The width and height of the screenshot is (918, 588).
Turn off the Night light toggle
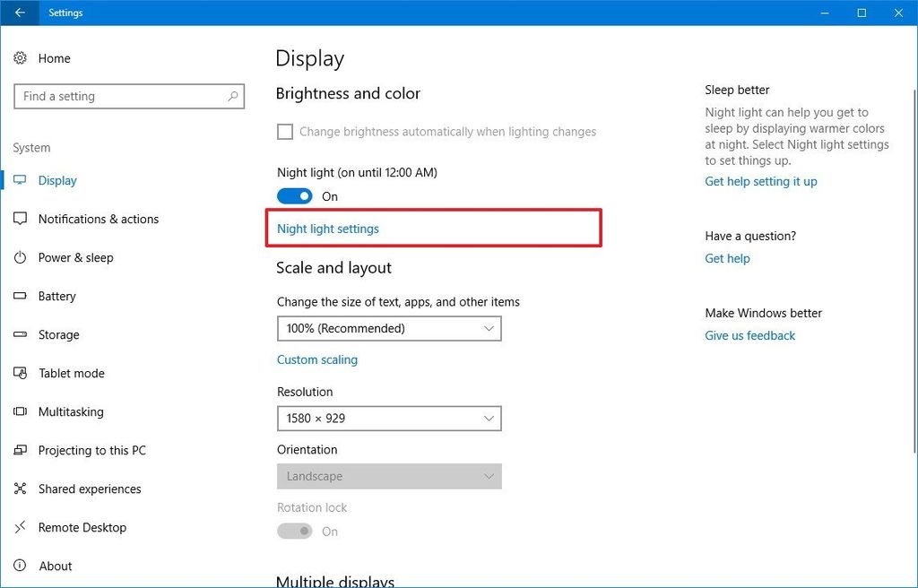pyautogui.click(x=294, y=195)
